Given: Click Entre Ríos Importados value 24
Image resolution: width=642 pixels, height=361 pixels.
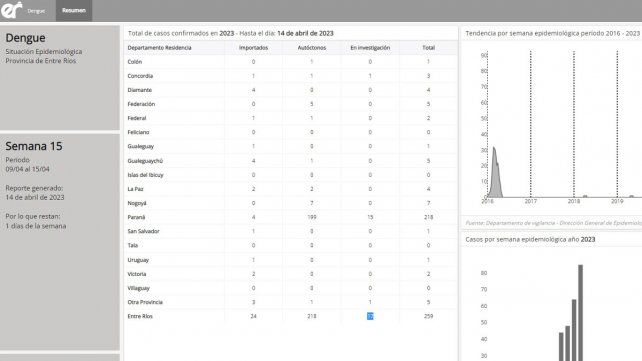Looking at the screenshot, I should pos(253,316).
